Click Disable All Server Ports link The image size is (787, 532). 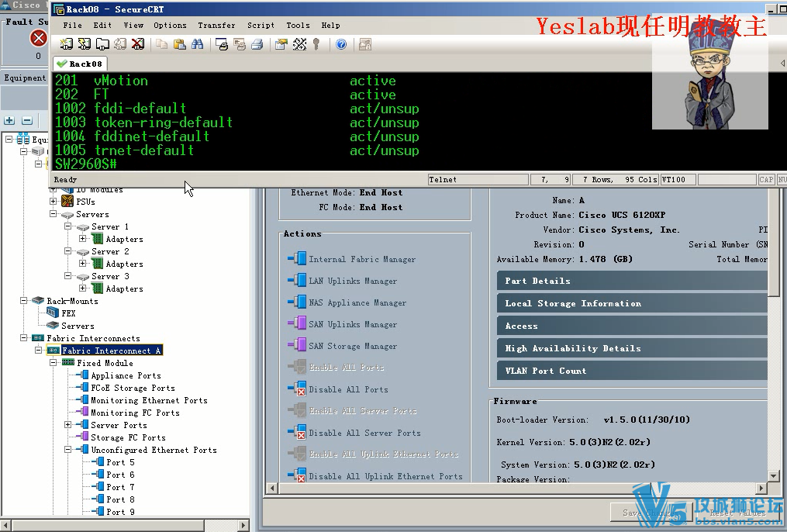click(x=364, y=433)
